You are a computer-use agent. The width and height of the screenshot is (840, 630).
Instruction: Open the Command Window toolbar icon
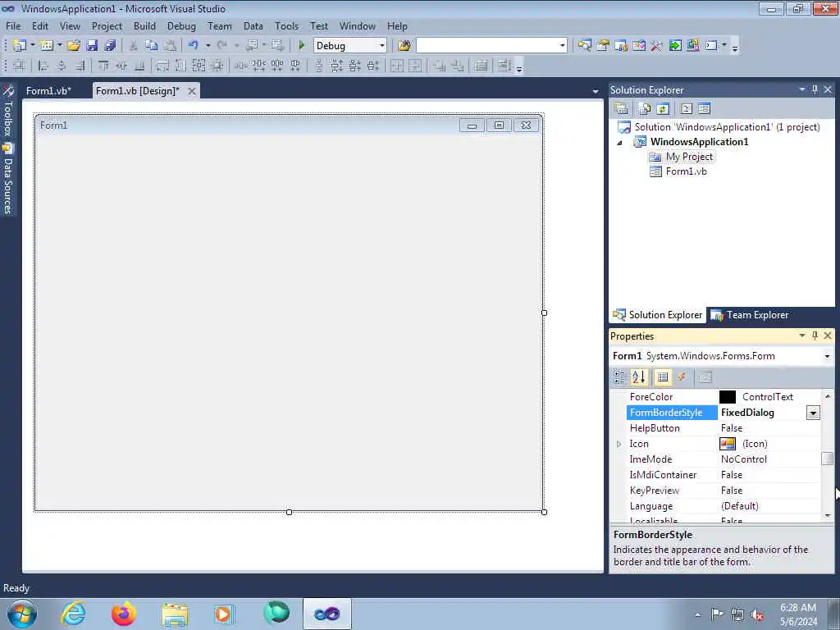coord(711,46)
